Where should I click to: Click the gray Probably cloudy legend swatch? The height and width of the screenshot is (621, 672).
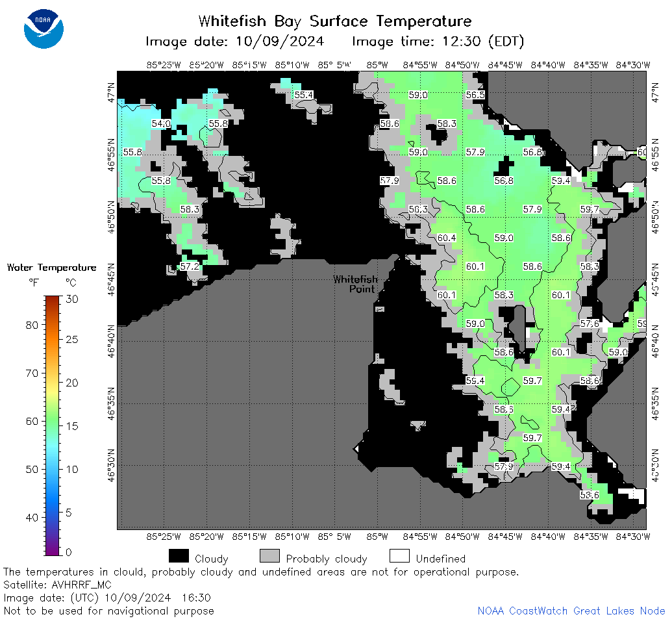pos(269,556)
